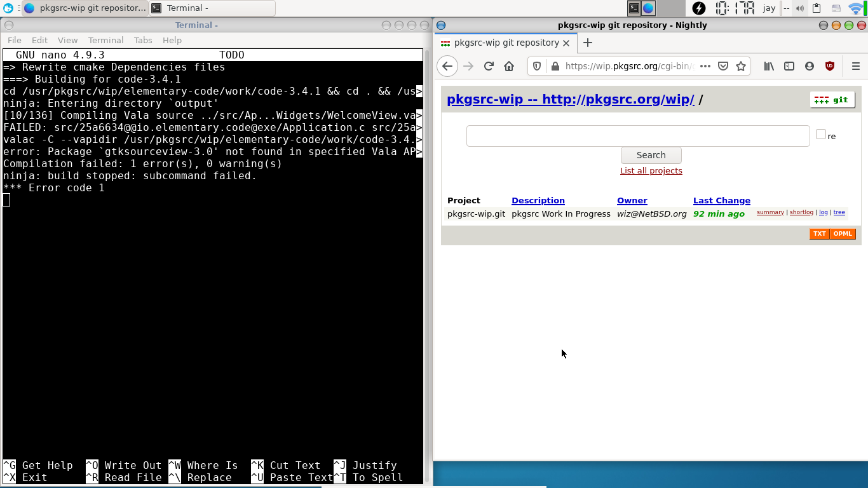Click the browser forward arrow
868x488 pixels.
(468, 66)
